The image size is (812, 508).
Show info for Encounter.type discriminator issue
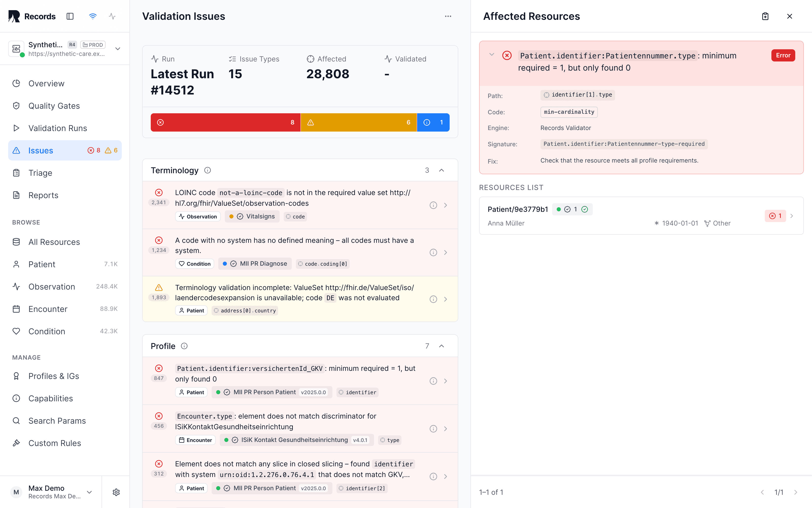pyautogui.click(x=433, y=429)
